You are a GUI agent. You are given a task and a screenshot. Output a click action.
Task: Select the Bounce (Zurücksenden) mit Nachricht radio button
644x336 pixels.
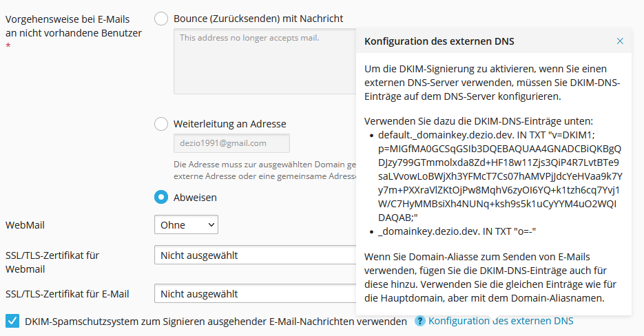coord(161,19)
